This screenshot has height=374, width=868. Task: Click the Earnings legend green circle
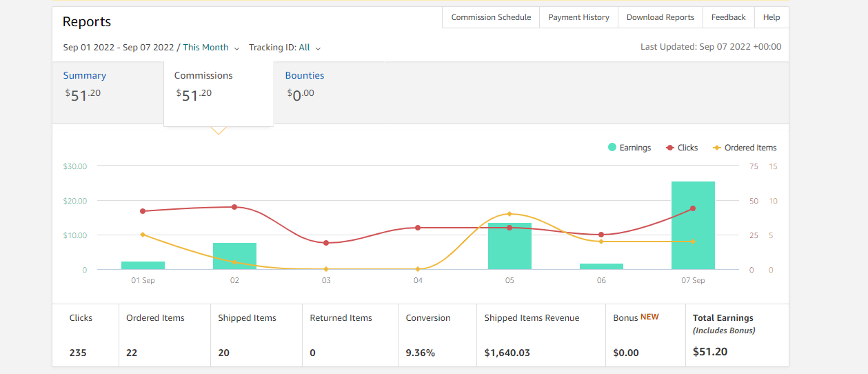612,148
